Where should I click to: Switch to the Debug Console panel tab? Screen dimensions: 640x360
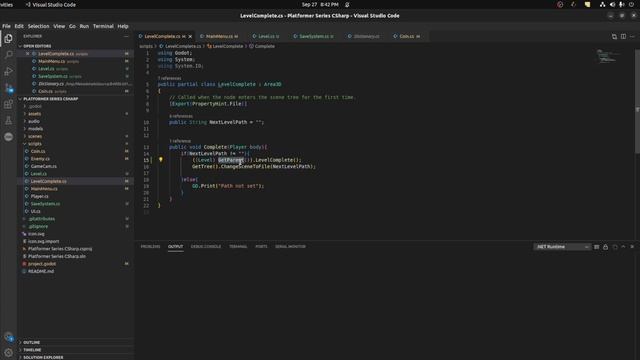206,247
